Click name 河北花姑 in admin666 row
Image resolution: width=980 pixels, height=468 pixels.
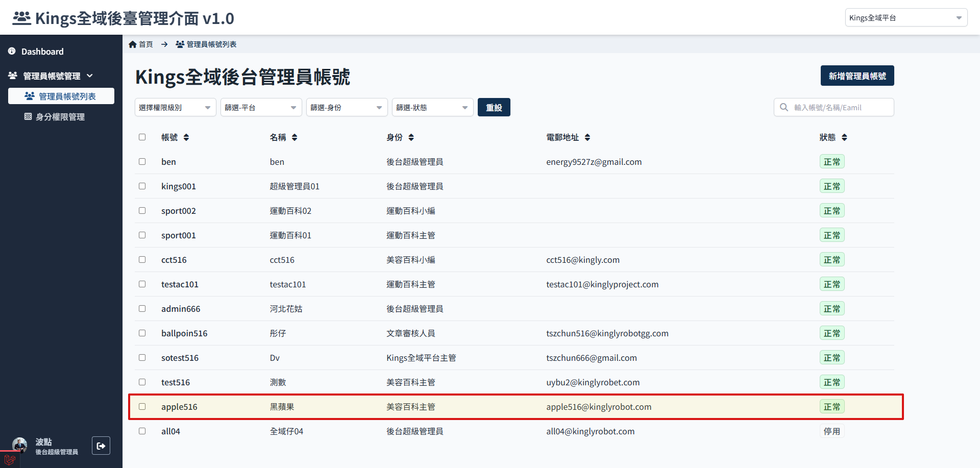coord(286,309)
